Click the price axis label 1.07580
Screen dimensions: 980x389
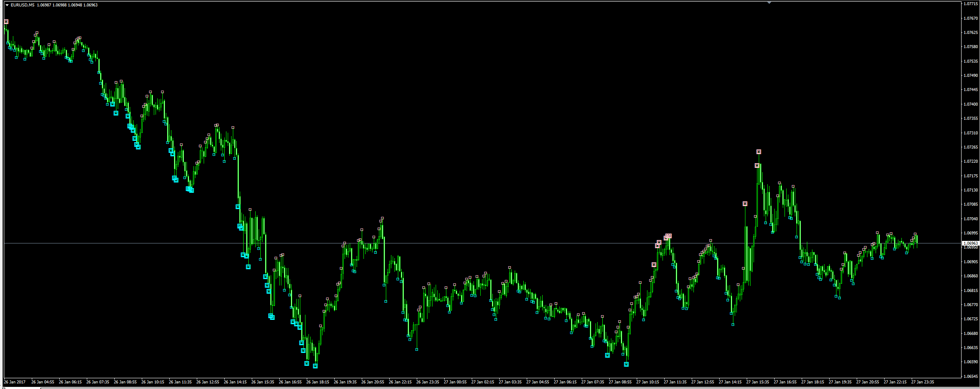(971, 46)
